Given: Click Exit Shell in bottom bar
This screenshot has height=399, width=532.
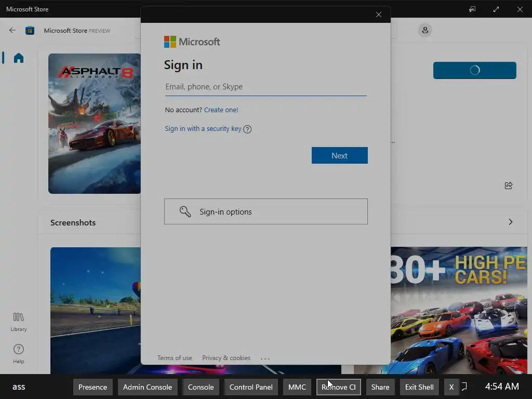Looking at the screenshot, I should 419,387.
